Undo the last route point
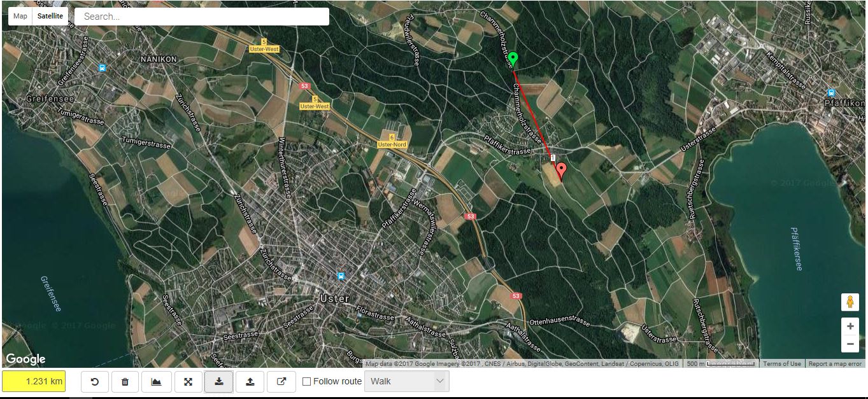Screen dimensions: 868x399 pyautogui.click(x=94, y=382)
